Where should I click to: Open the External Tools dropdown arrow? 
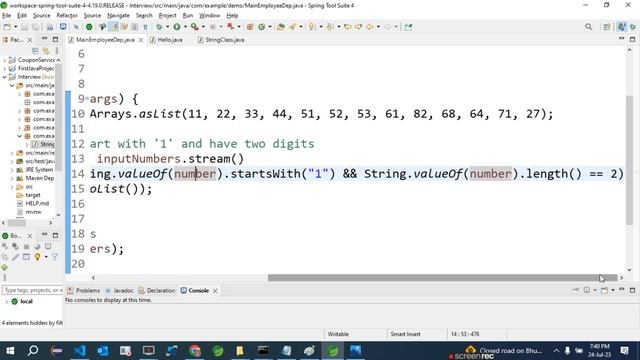click(x=203, y=27)
